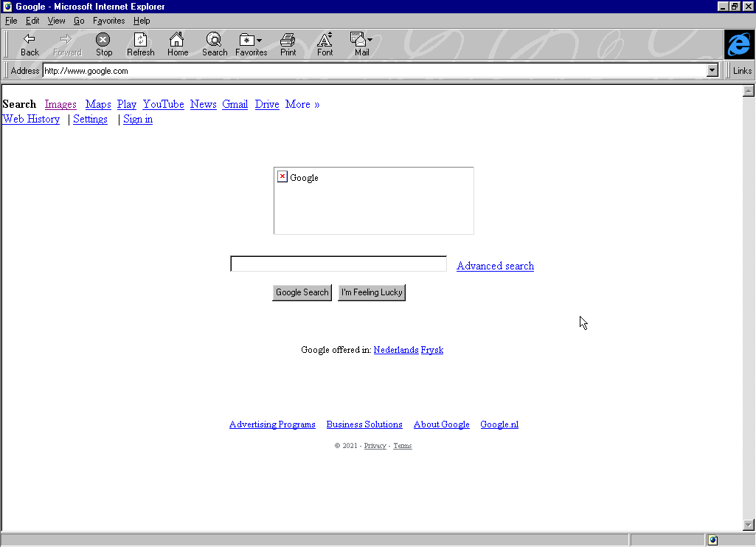Screen dimensions: 756x547
Task: Open the Settings link
Action: [x=90, y=119]
